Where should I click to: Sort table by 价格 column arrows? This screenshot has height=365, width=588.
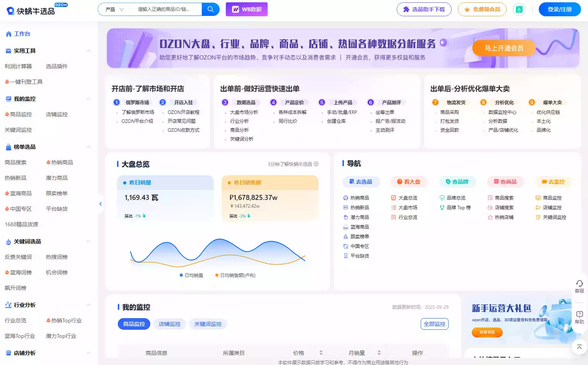pyautogui.click(x=321, y=353)
